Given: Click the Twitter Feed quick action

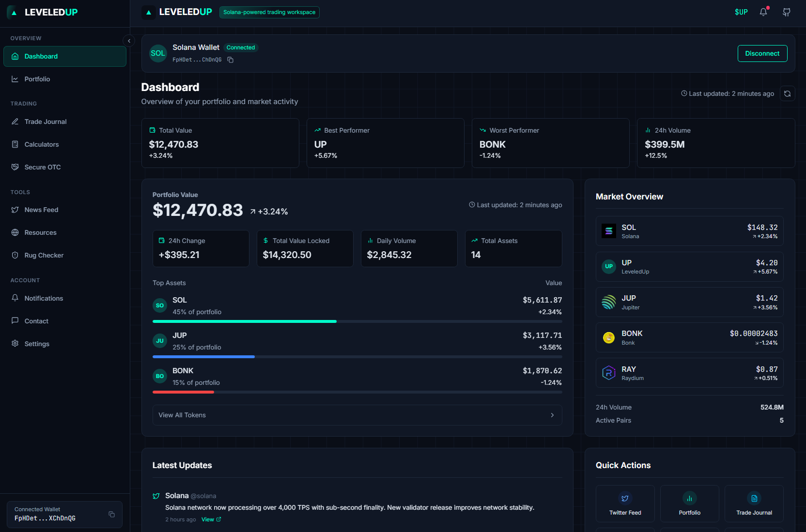Looking at the screenshot, I should pos(625,503).
